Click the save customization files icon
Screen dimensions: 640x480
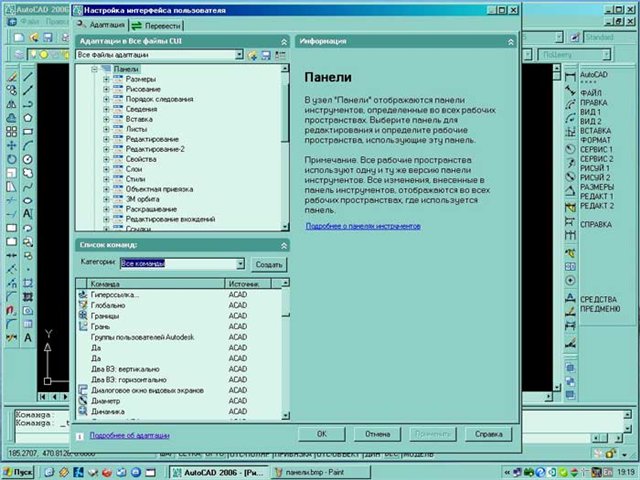click(267, 55)
